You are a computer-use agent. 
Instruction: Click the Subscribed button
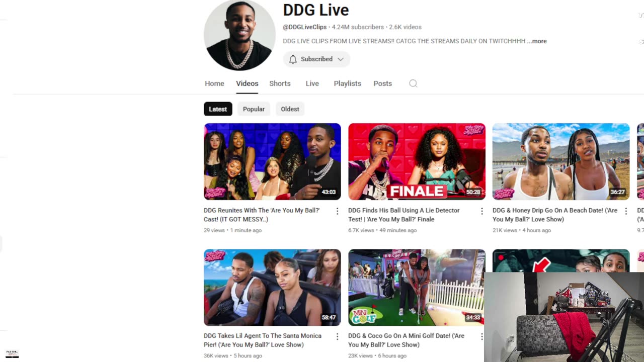(x=316, y=59)
